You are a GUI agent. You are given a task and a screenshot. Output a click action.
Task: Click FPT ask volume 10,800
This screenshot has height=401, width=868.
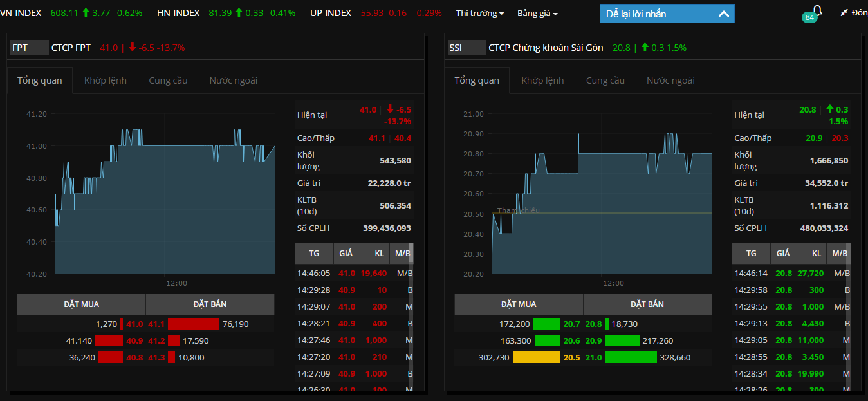(x=191, y=357)
